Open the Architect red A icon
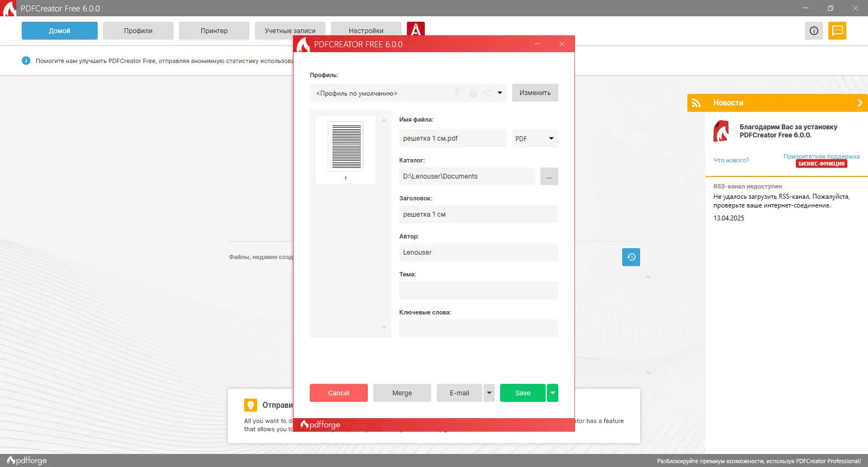The image size is (868, 467). [416, 29]
